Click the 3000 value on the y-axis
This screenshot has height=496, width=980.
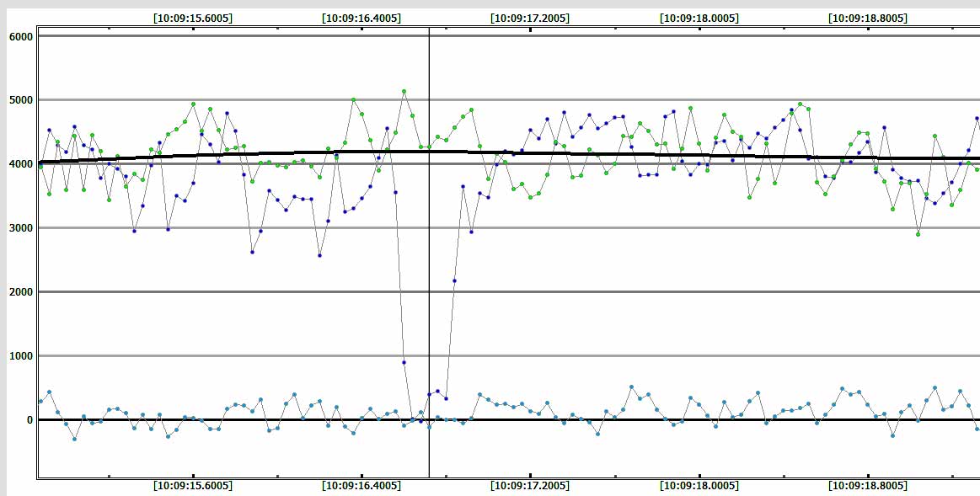tap(20, 228)
